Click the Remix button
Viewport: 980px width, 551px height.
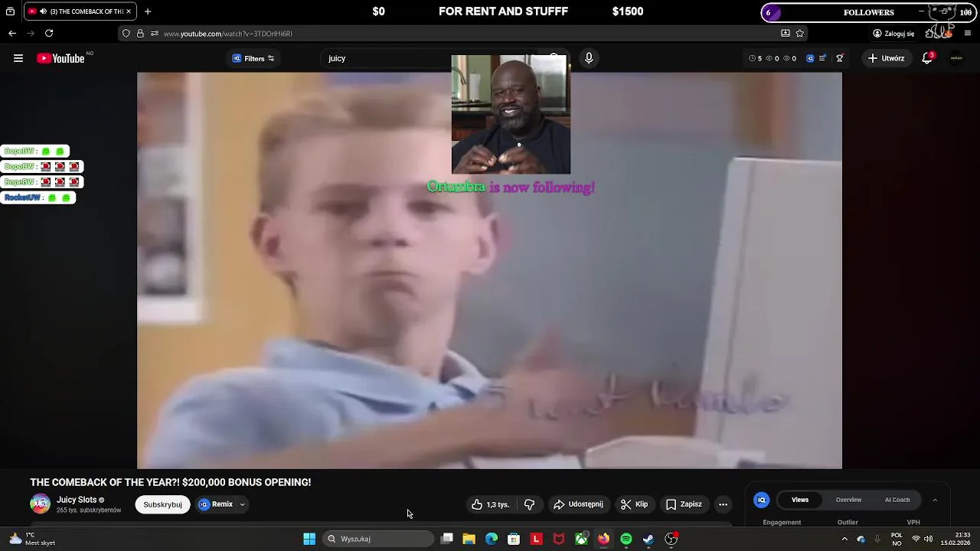pos(216,504)
